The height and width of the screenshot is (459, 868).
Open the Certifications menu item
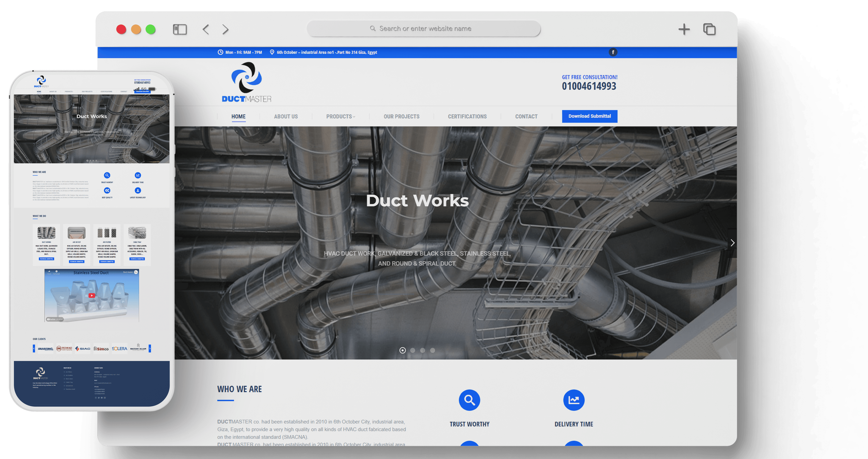pyautogui.click(x=467, y=117)
